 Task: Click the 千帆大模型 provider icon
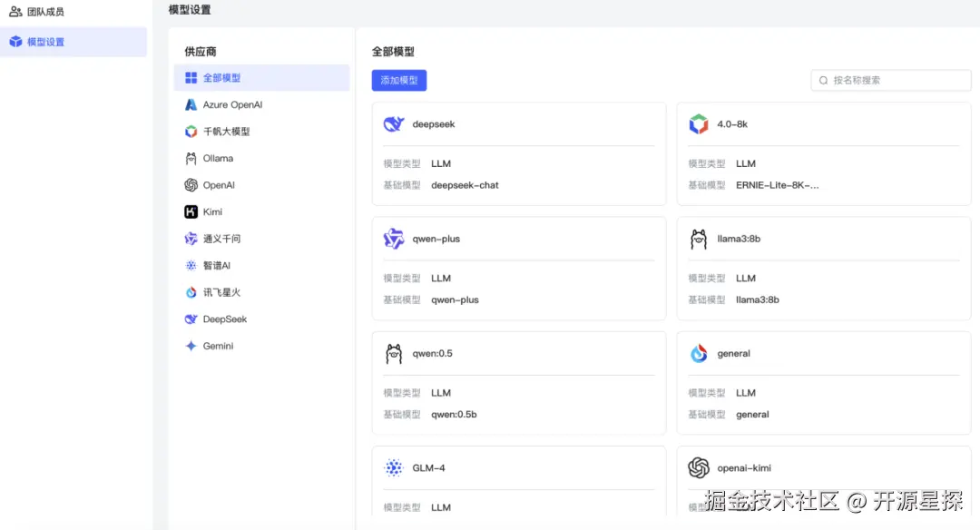[191, 131]
